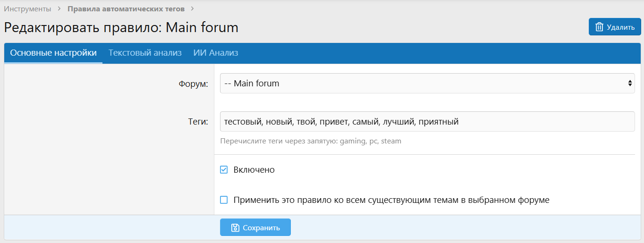
Task: Delete the rule with the Удалить button
Action: click(x=614, y=27)
